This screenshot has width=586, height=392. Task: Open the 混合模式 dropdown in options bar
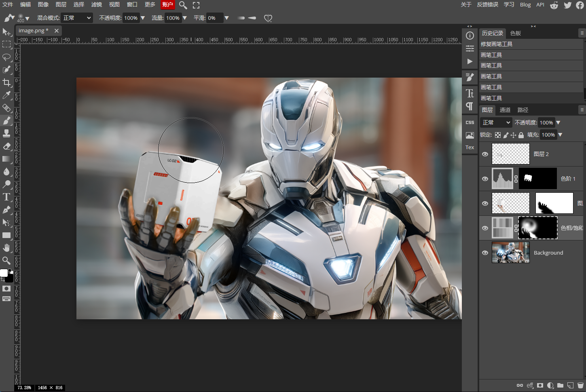77,18
